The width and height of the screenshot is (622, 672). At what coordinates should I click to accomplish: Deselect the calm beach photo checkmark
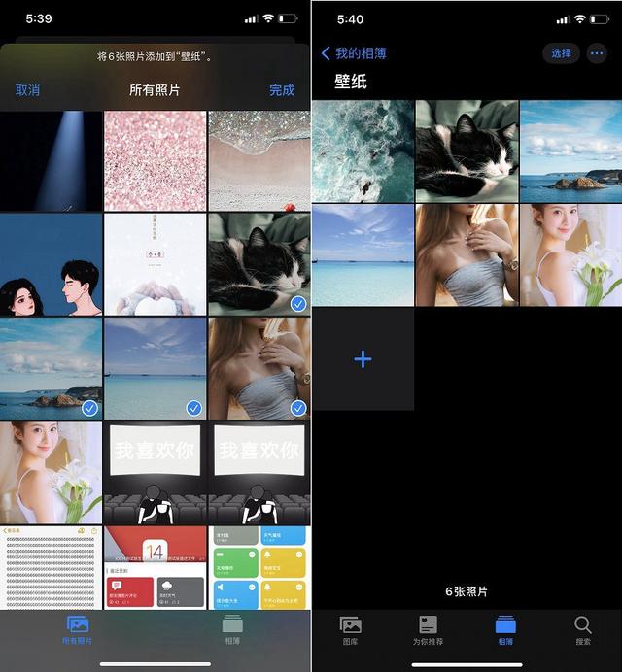click(x=194, y=408)
